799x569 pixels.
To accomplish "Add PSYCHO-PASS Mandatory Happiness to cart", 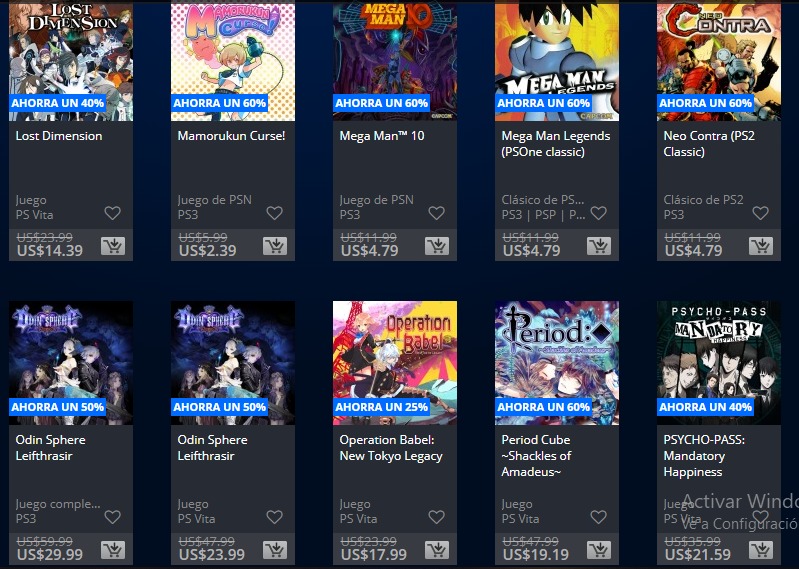I will click(761, 550).
